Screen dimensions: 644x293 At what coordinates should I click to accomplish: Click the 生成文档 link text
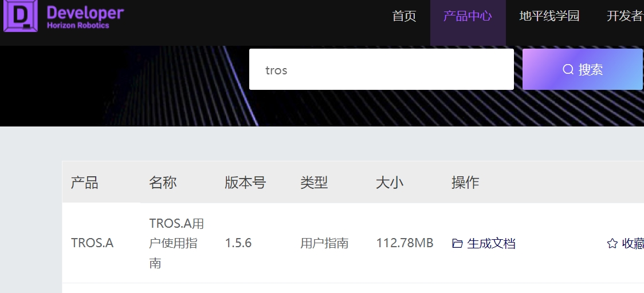[491, 244]
